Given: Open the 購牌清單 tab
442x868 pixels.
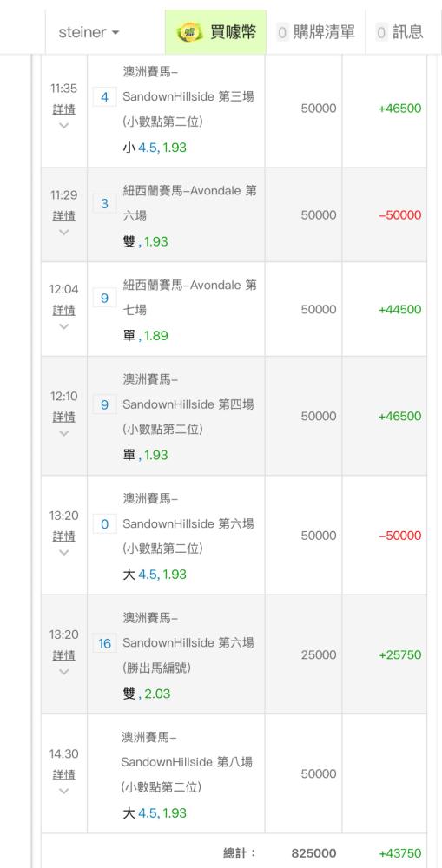Looking at the screenshot, I should point(316,32).
